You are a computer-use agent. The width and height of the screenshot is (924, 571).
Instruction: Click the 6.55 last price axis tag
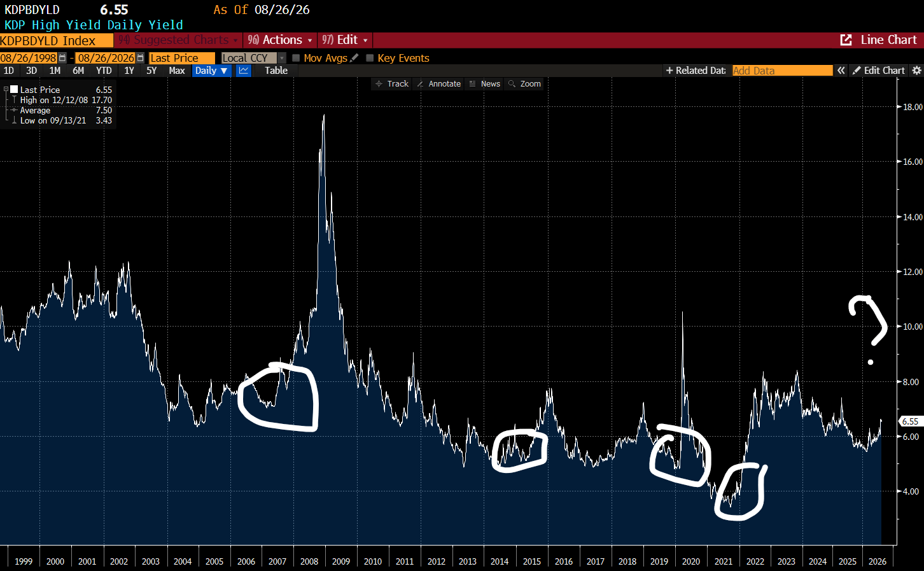coord(909,421)
